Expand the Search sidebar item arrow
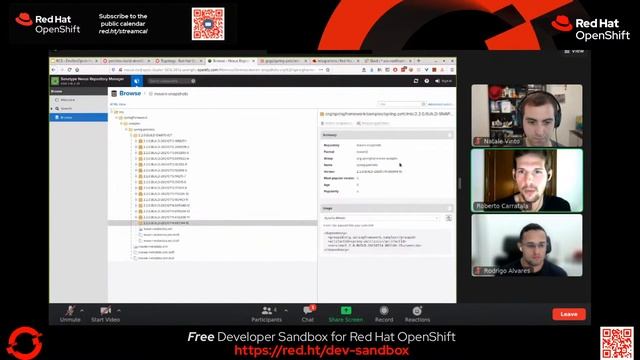Screen dimensions: 640x360 (x=52, y=109)
